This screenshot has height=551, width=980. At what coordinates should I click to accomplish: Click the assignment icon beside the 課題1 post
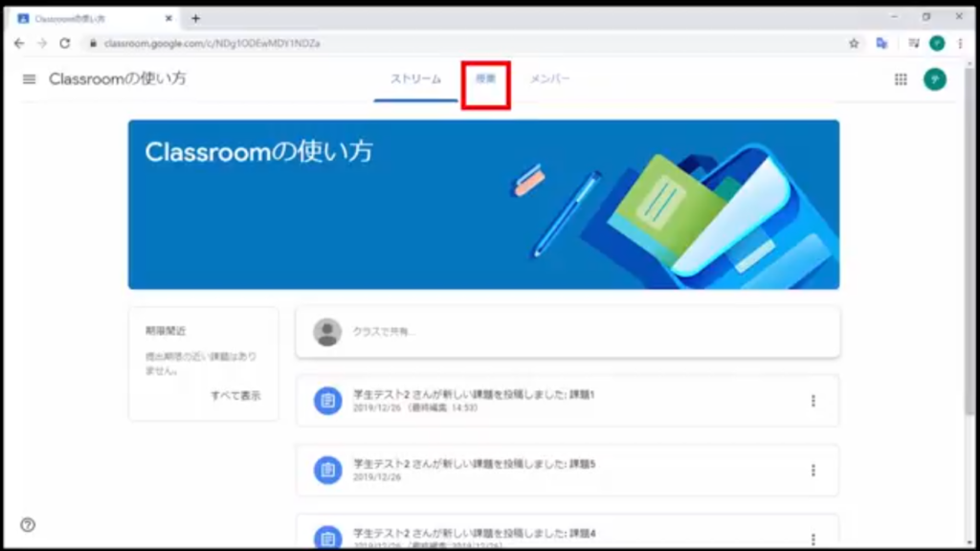click(327, 401)
